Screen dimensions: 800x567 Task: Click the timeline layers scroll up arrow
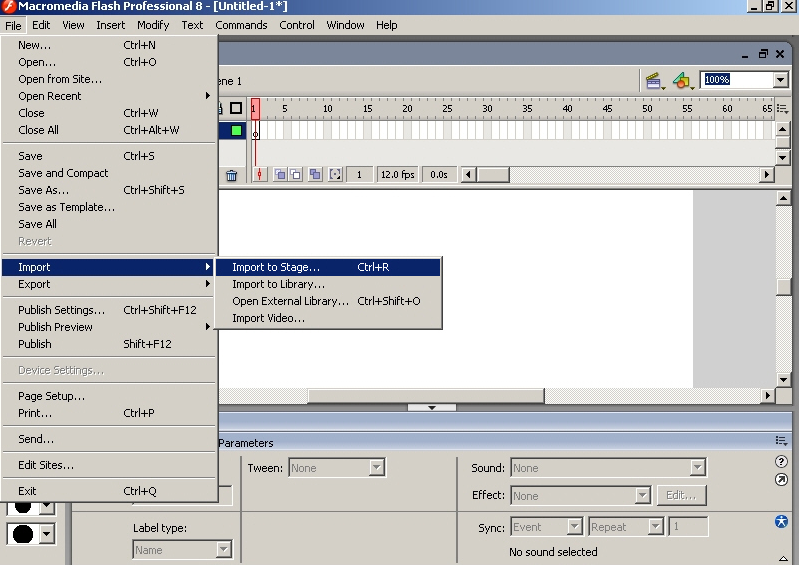[x=783, y=128]
